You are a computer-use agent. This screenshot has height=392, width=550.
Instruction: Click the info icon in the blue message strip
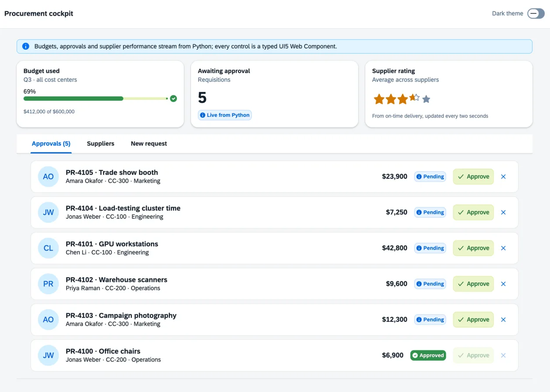[x=26, y=46]
